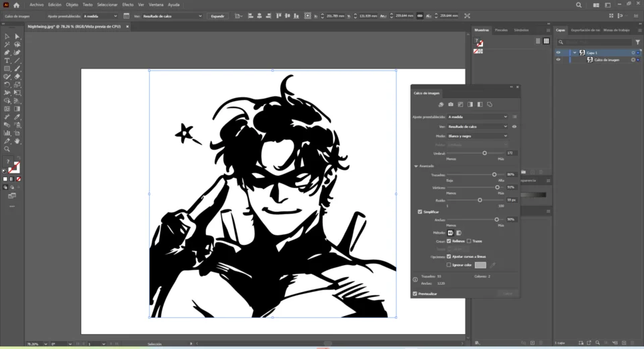Collapse the Capa 1 layer tree

pos(575,52)
